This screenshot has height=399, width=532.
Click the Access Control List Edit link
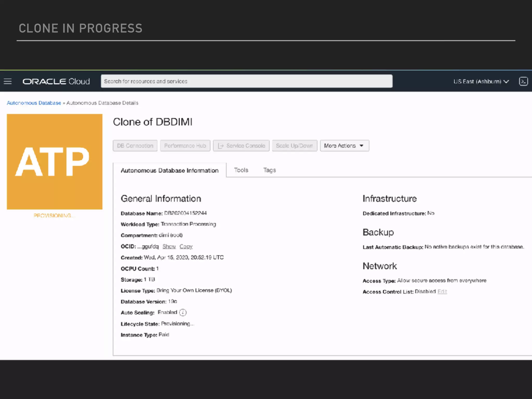(442, 291)
